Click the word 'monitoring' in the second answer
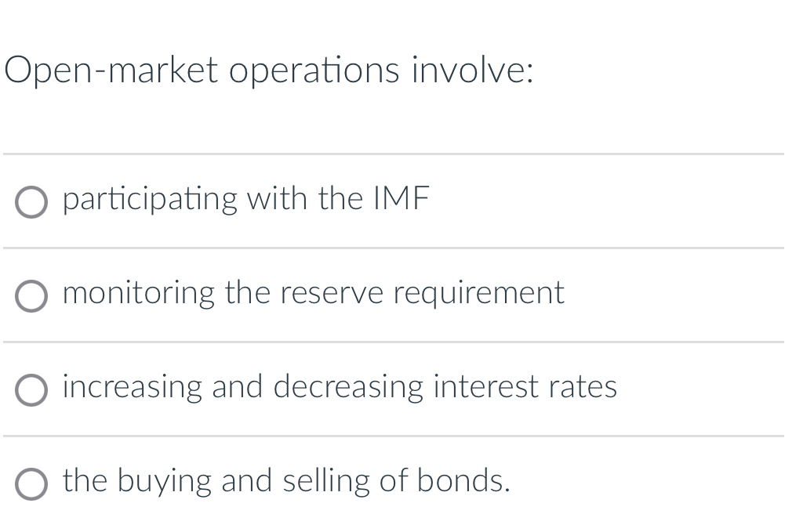Viewport: 785px width, 532px height. point(139,294)
